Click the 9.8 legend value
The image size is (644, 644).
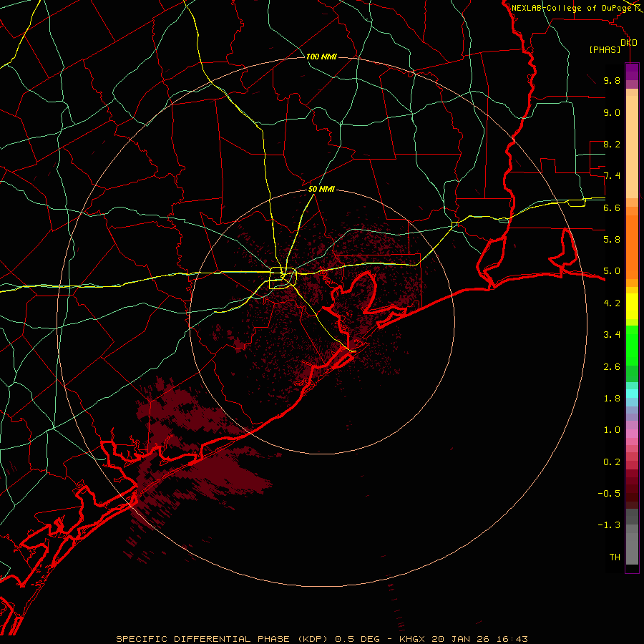click(612, 81)
